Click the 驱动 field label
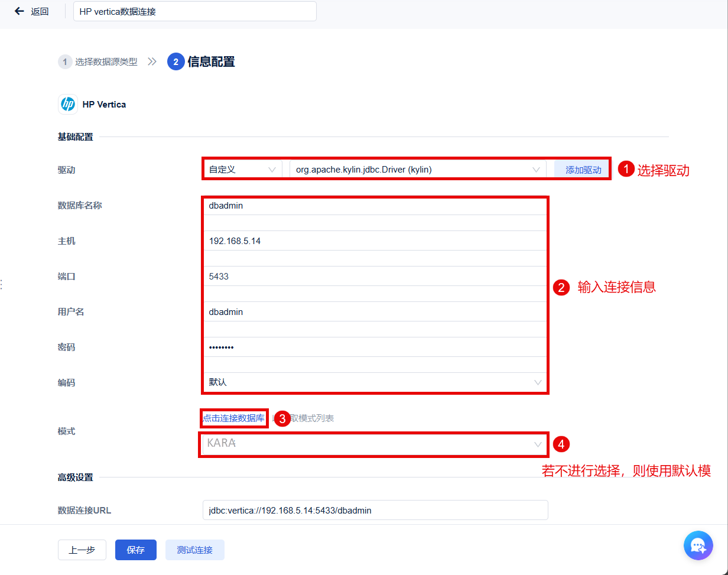This screenshot has width=728, height=575. [66, 170]
